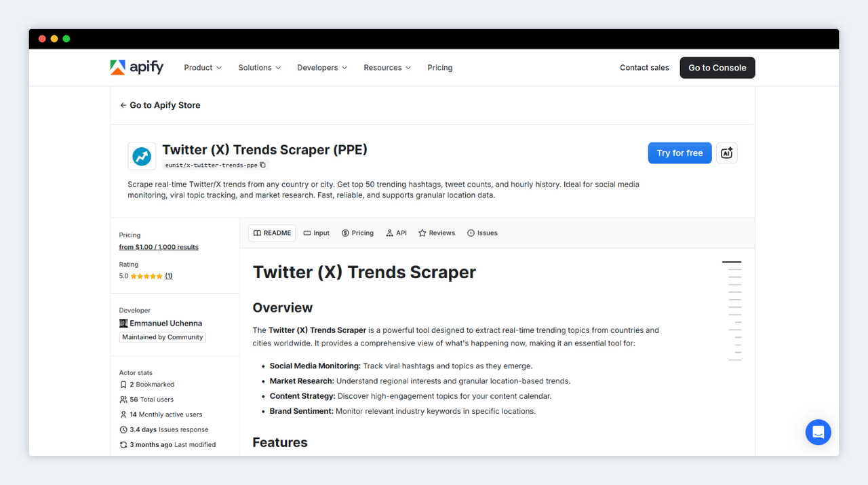
Task: Click the five-star rating stars
Action: tap(146, 276)
